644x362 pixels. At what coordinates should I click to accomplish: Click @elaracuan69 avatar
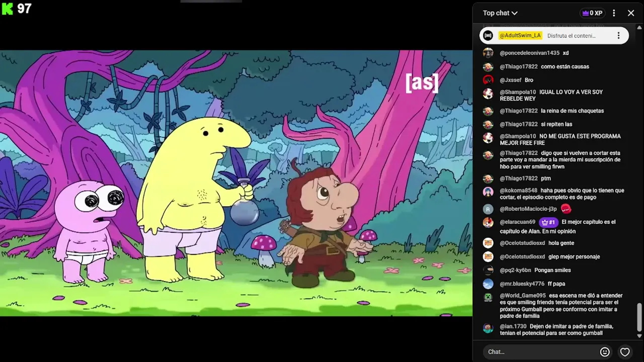click(488, 222)
